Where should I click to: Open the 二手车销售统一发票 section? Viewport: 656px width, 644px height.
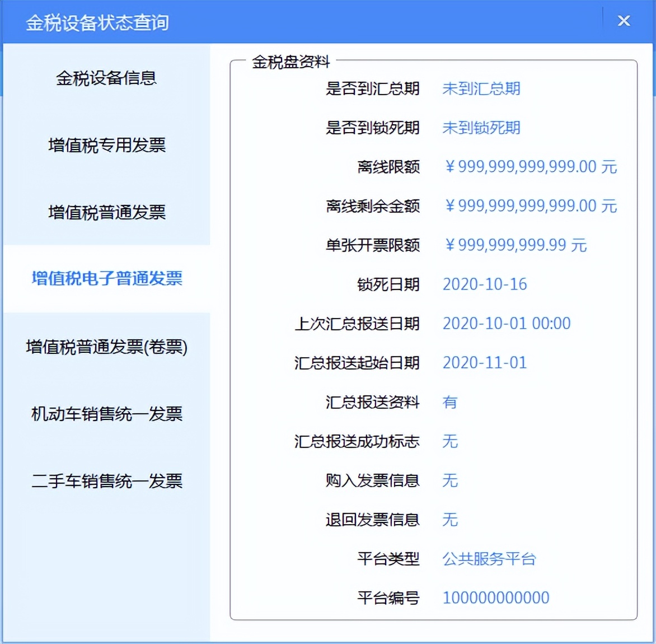105,480
